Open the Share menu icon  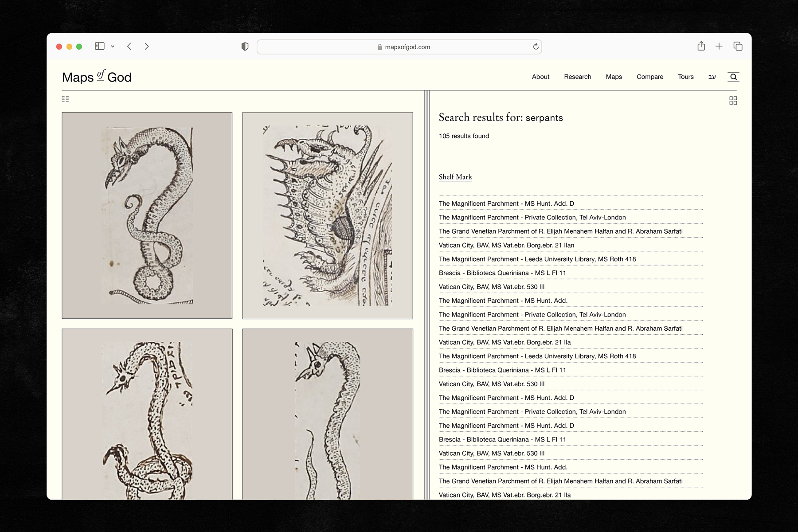pos(701,46)
